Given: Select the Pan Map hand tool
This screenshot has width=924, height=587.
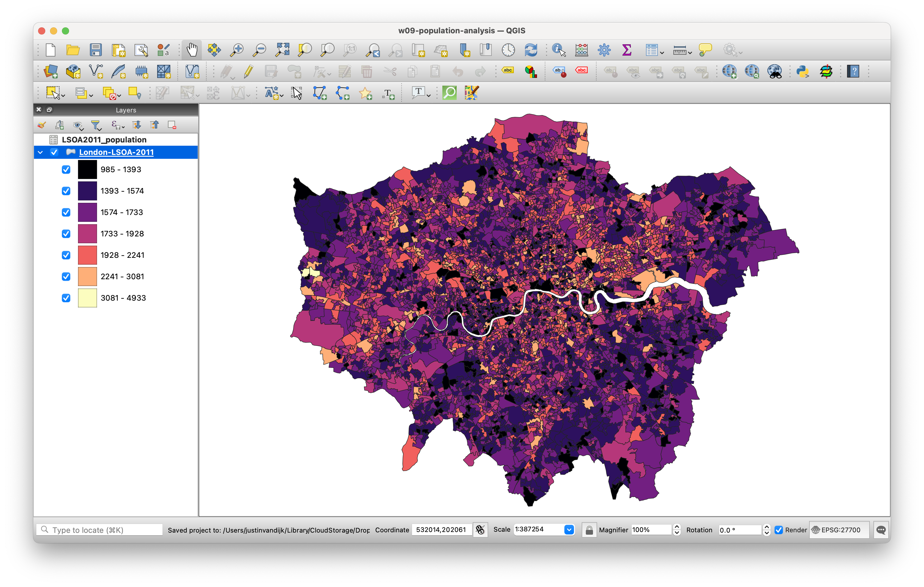Looking at the screenshot, I should click(191, 50).
